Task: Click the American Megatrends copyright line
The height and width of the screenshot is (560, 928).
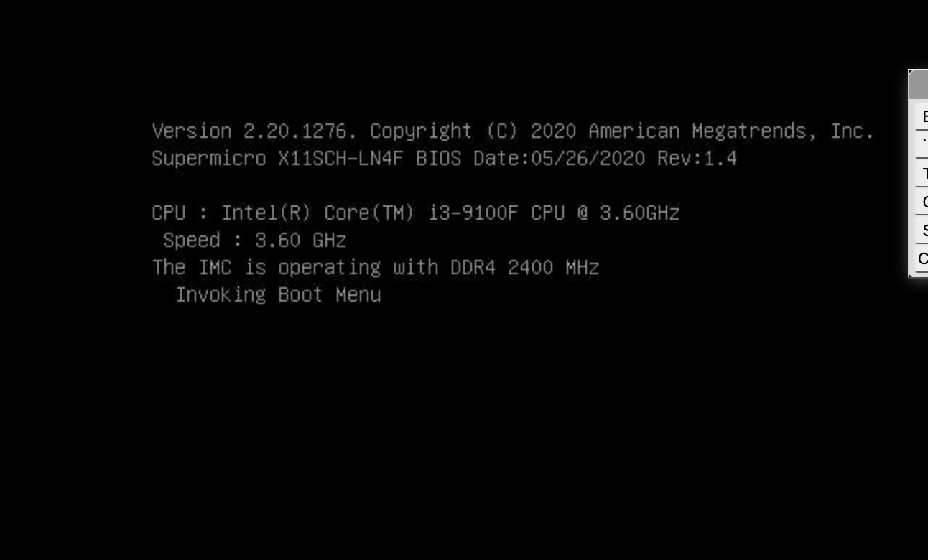Action: coord(513,131)
